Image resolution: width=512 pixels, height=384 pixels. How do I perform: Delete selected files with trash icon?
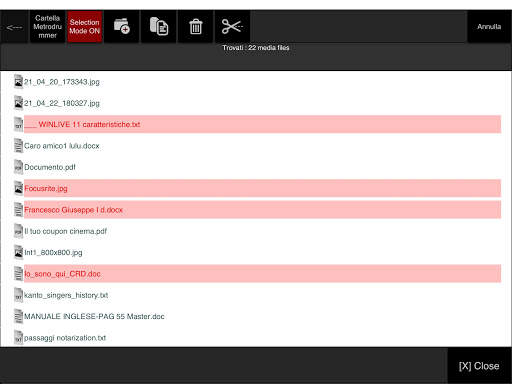[x=196, y=27]
